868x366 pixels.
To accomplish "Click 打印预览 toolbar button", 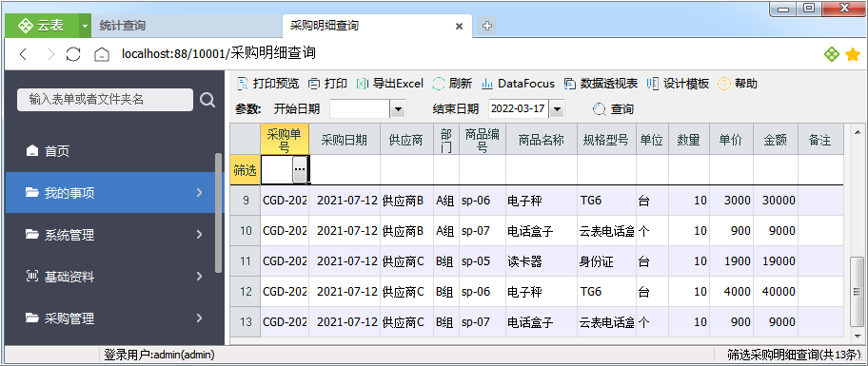I will [268, 84].
